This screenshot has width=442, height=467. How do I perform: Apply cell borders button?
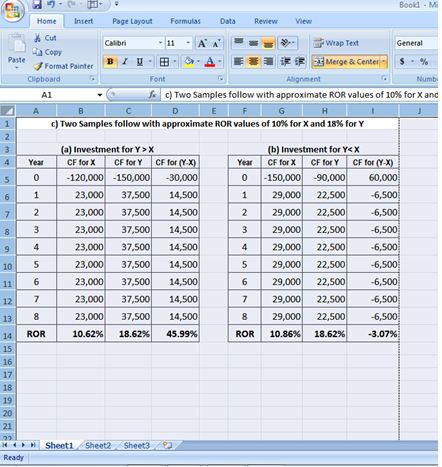[164, 62]
